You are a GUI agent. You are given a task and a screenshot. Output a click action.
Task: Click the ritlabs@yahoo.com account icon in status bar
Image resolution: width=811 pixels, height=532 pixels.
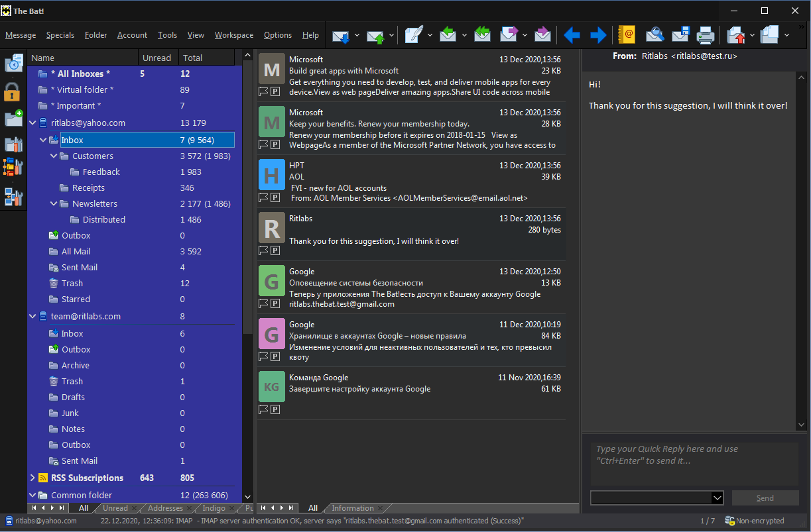tap(9, 521)
